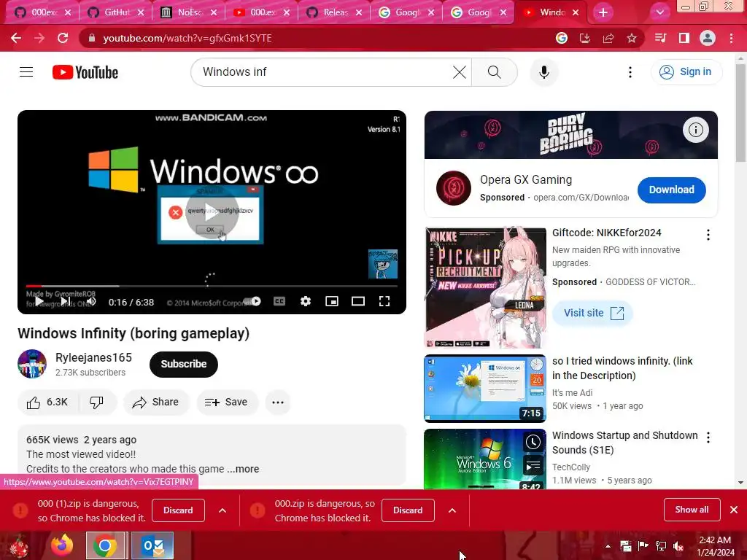The width and height of the screenshot is (747, 560).
Task: Switch to theater mode
Action: point(357,301)
